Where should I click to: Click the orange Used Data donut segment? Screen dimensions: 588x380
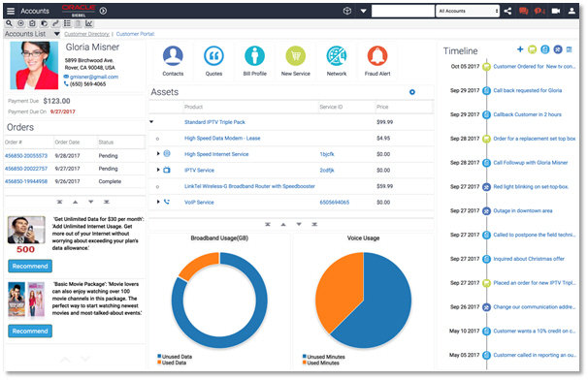[199, 265]
